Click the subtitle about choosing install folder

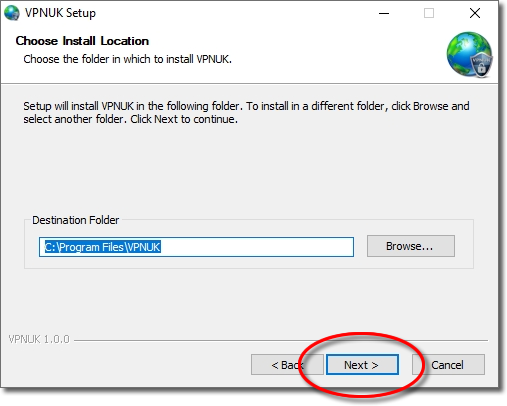pyautogui.click(x=127, y=59)
